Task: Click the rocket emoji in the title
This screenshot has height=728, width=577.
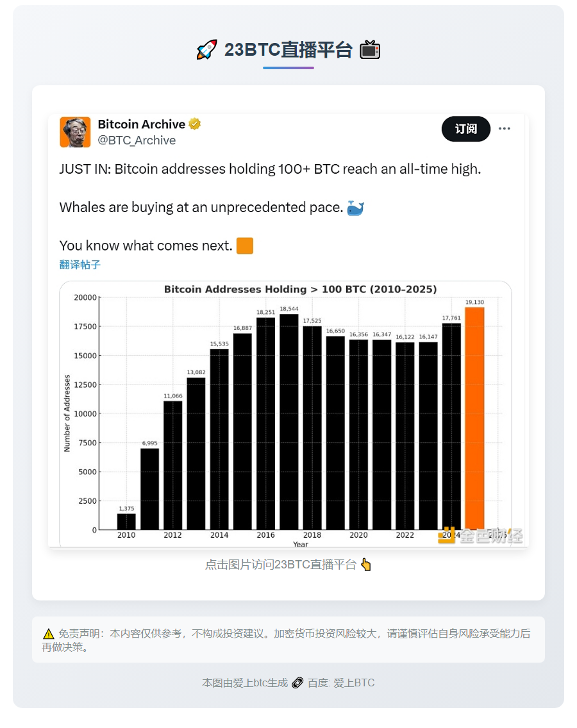Action: (206, 50)
